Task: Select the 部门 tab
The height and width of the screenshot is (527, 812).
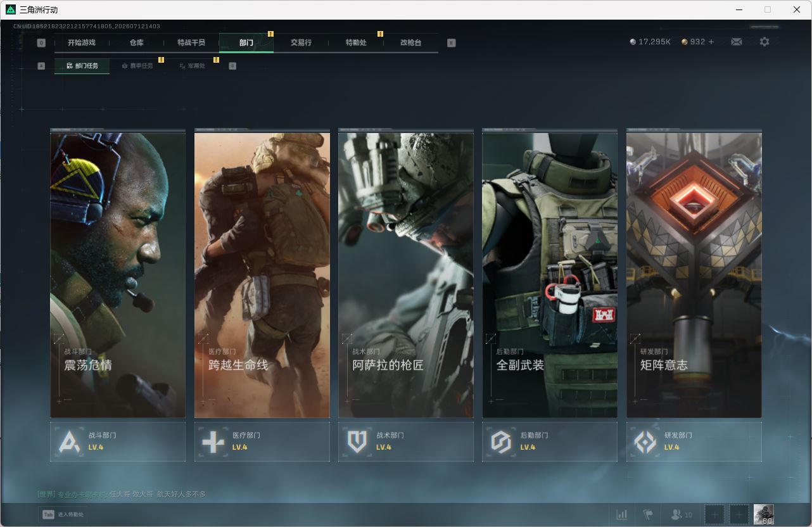Action: click(x=246, y=42)
